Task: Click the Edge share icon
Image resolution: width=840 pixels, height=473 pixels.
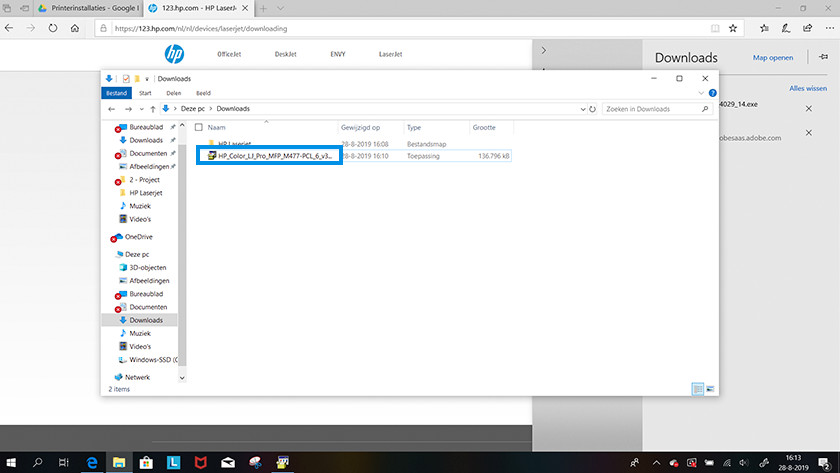Action: 807,28
